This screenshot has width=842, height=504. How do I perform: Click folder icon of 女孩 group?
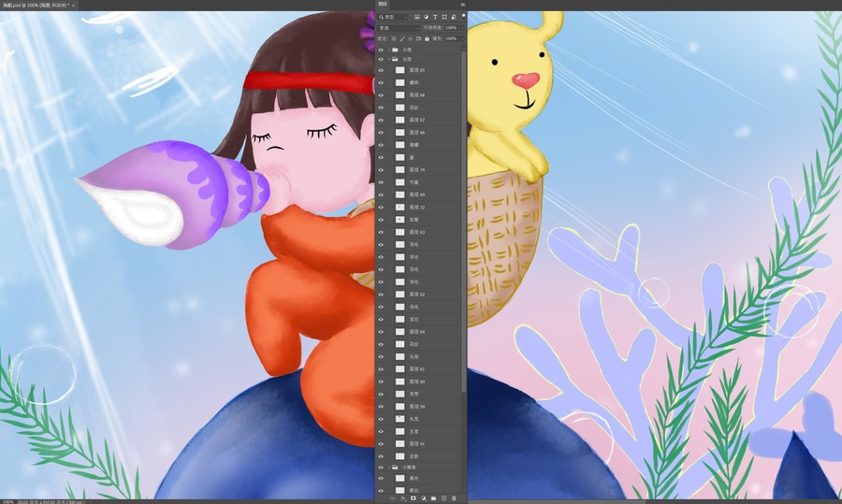click(x=395, y=59)
